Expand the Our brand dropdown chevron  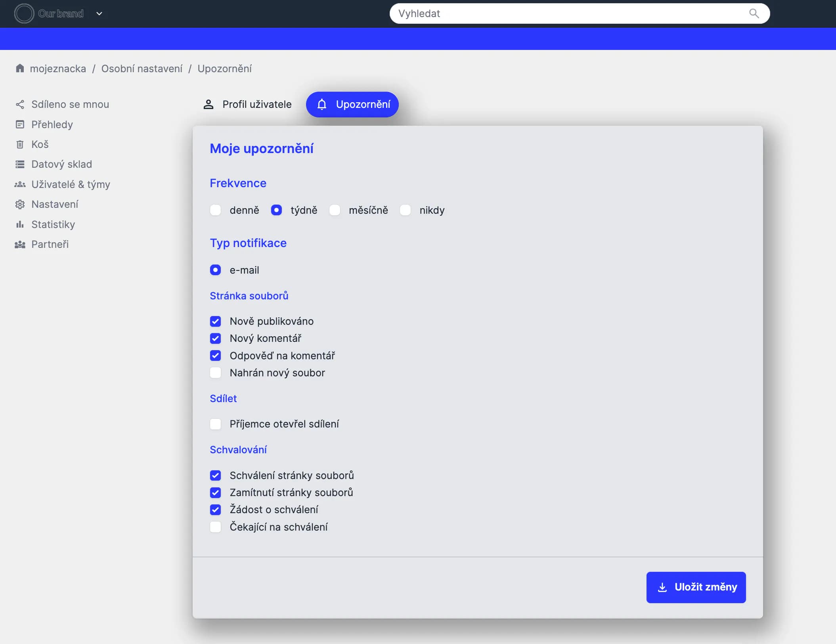(x=99, y=13)
